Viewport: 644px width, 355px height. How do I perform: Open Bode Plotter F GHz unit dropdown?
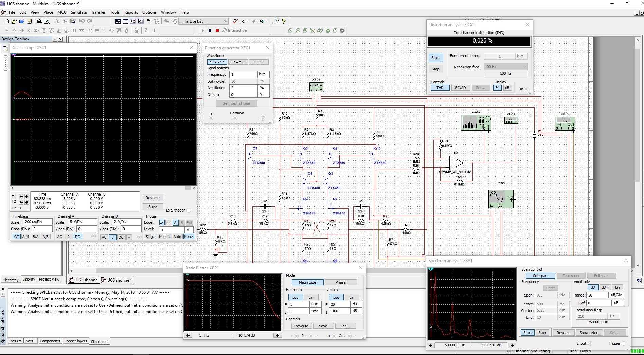315,304
